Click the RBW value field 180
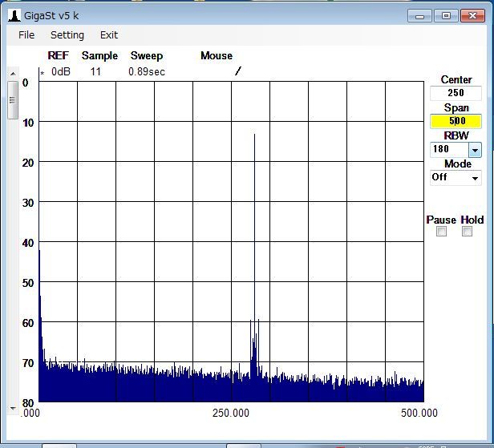Screen dimensions: 494x448 click(450, 150)
